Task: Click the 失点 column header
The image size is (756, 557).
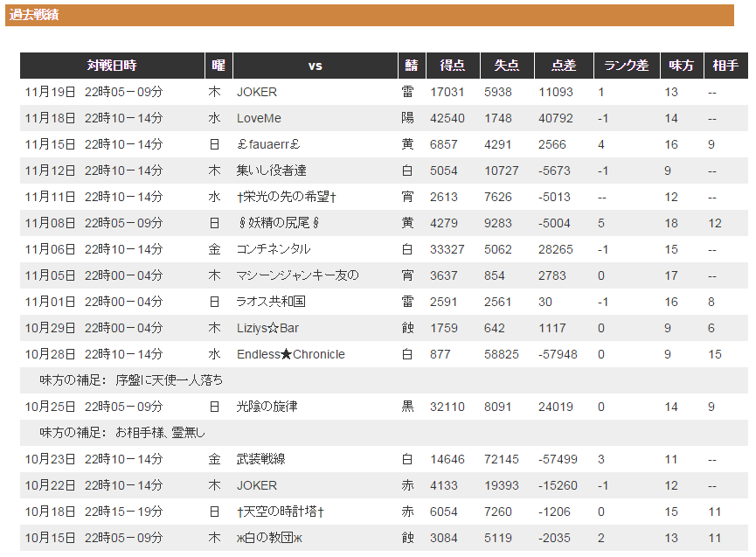Action: coord(507,66)
